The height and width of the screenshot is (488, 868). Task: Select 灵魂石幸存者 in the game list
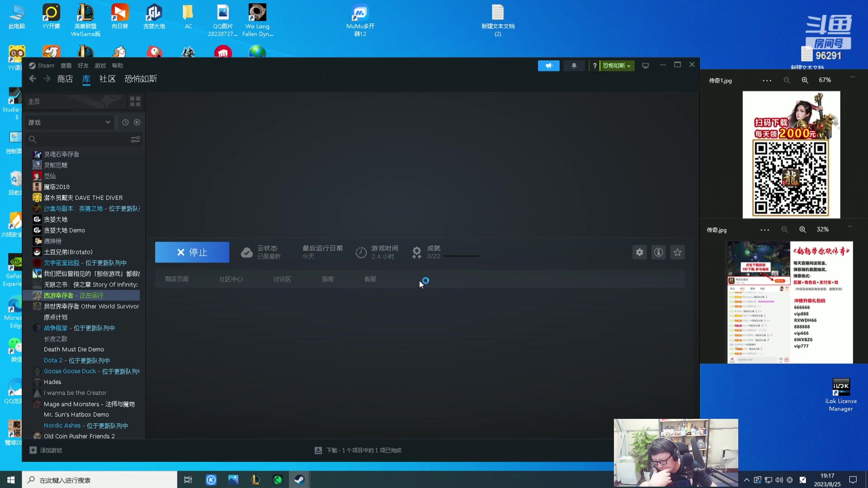pyautogui.click(x=61, y=155)
